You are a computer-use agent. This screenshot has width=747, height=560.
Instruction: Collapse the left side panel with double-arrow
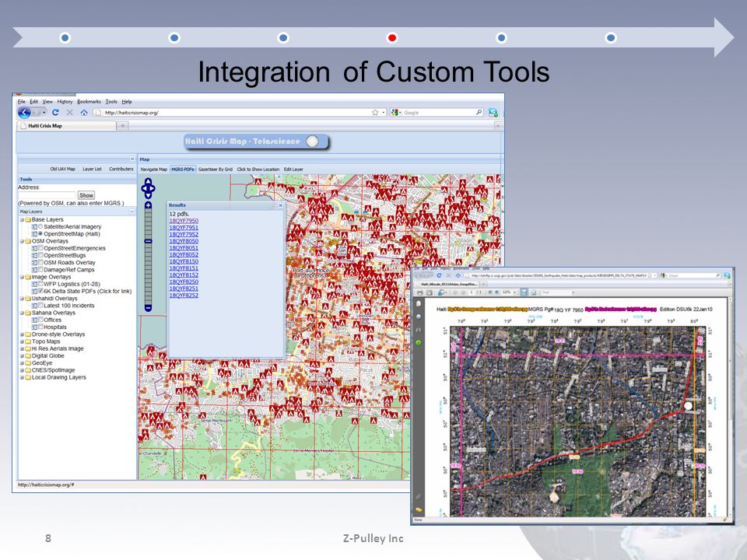click(x=132, y=159)
